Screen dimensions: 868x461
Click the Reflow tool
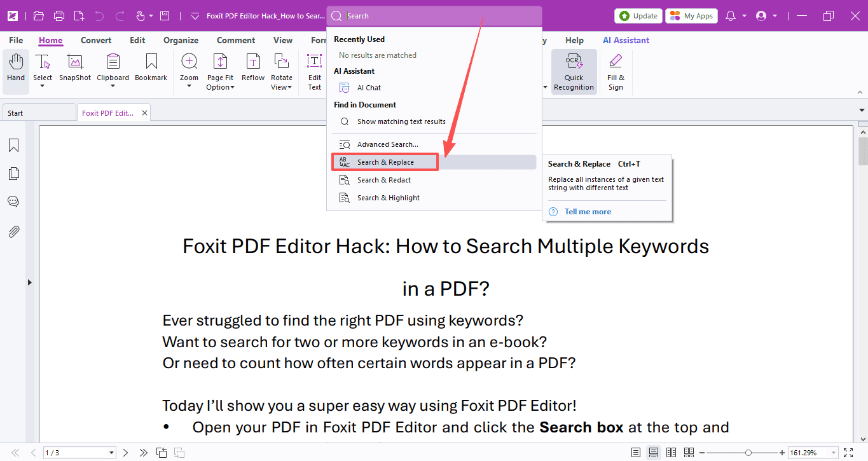click(253, 68)
